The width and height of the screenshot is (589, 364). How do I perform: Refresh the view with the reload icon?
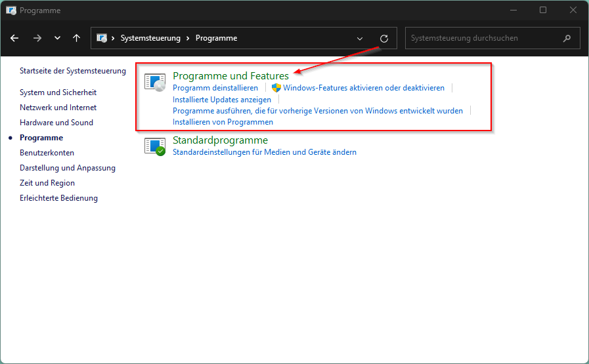point(384,38)
